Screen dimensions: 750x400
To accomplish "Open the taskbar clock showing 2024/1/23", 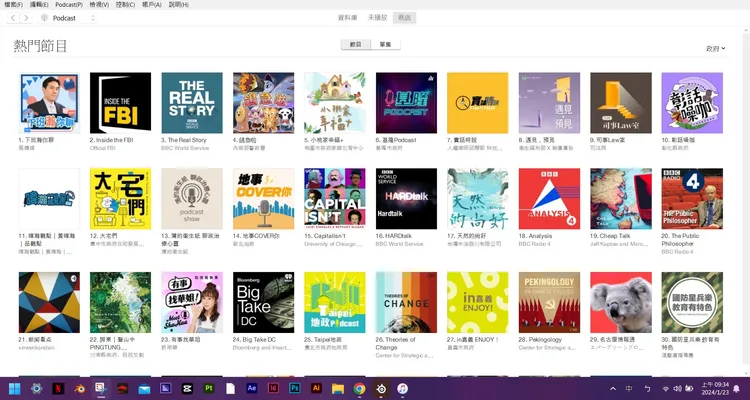I will (x=715, y=389).
